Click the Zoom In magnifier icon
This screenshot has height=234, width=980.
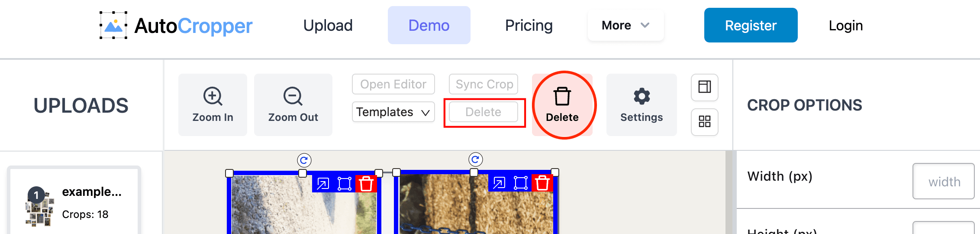(x=213, y=96)
